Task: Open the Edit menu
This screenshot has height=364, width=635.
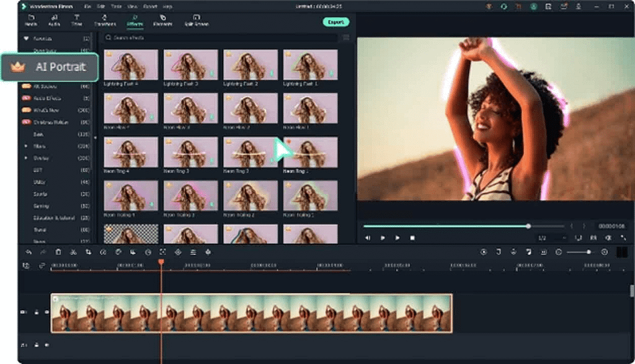Action: [x=101, y=6]
